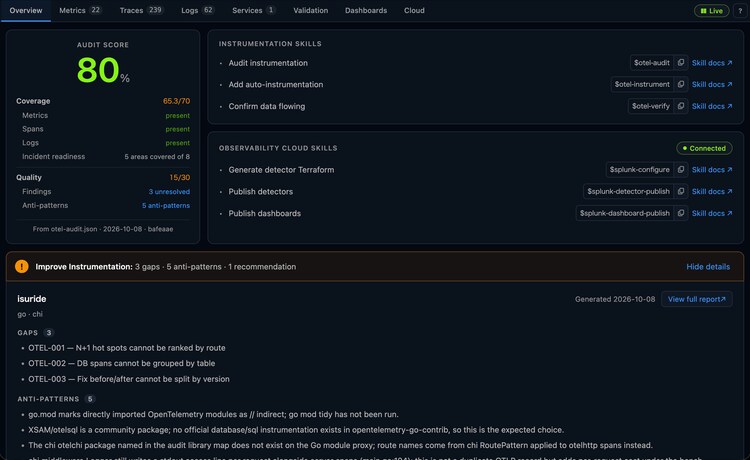Open the Logs tab

coord(198,10)
